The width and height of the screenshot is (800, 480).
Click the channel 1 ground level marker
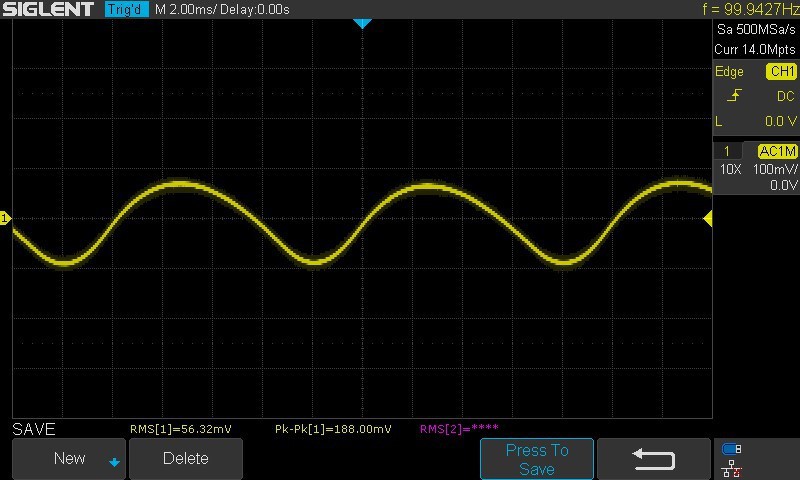[5, 218]
